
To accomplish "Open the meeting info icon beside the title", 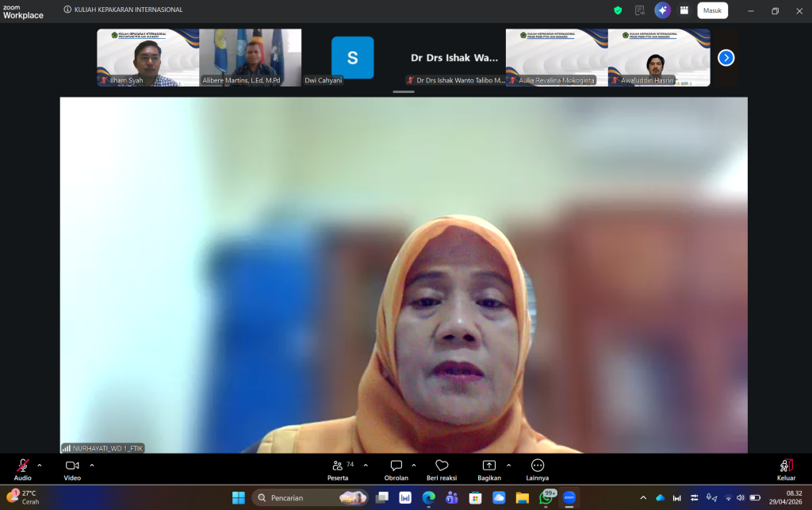I will tap(67, 10).
